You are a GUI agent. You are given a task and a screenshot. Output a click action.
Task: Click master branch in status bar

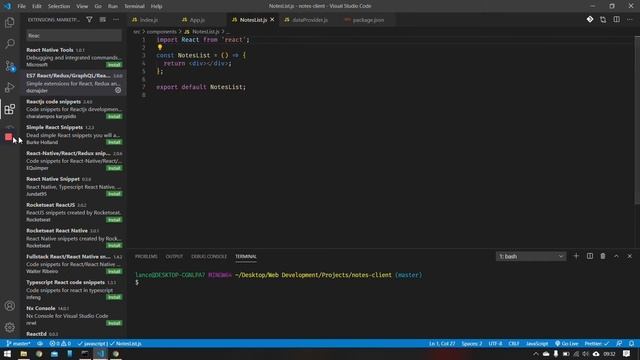(19, 343)
